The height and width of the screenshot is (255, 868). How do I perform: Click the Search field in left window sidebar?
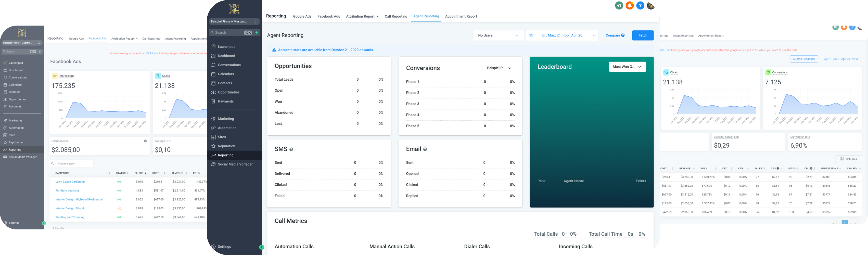[19, 52]
